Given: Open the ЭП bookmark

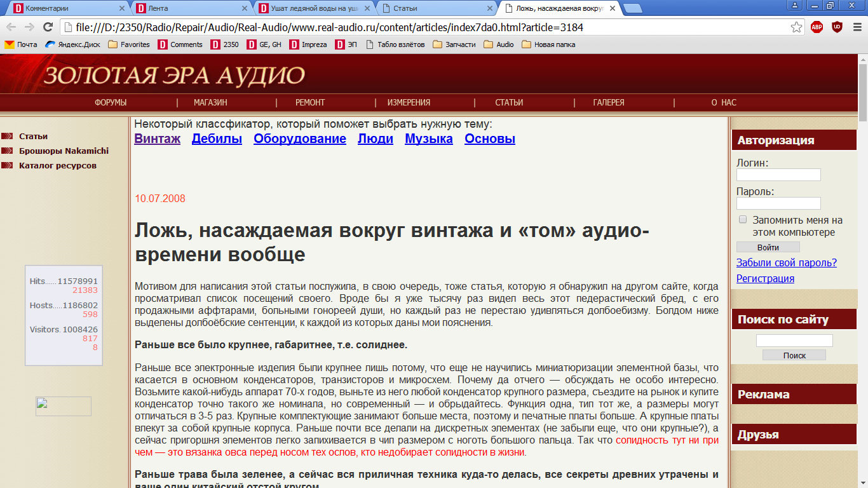Looking at the screenshot, I should tap(346, 44).
